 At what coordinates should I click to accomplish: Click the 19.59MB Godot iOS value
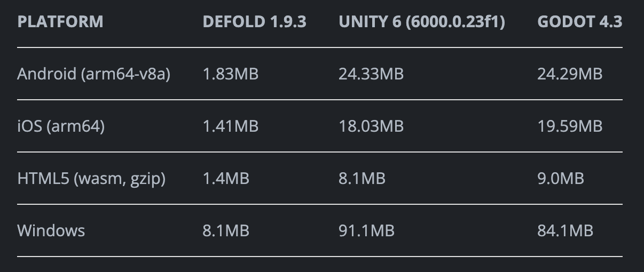tap(569, 126)
